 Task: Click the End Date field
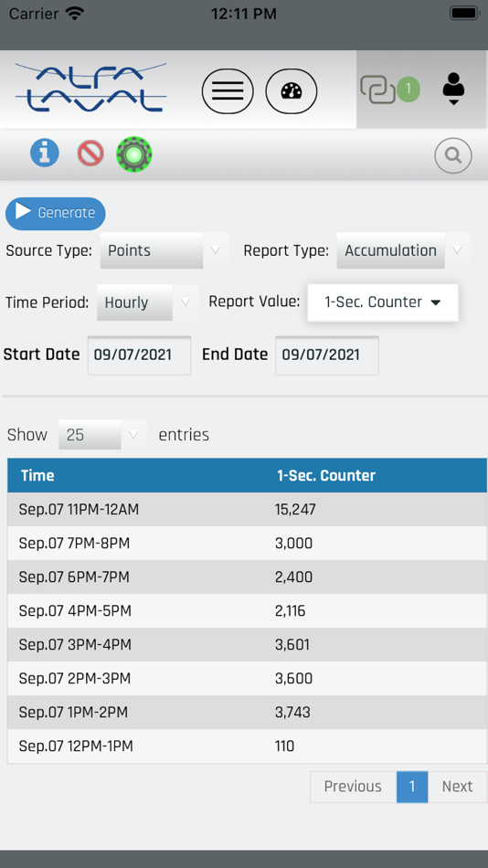coord(327,355)
